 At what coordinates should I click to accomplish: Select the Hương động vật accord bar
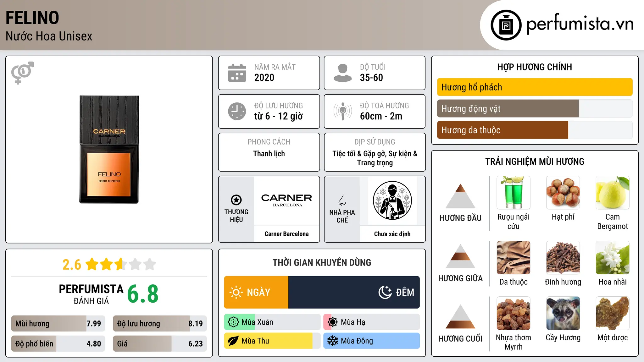point(535,109)
